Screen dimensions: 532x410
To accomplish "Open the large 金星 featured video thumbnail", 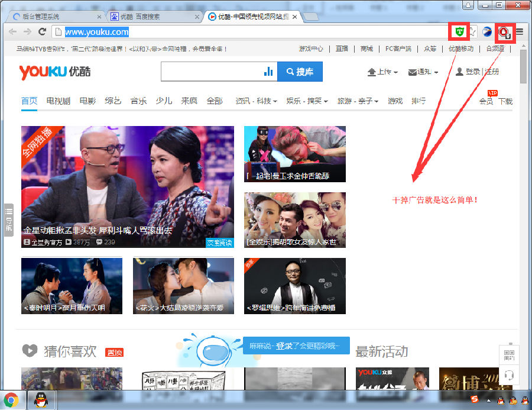I will click(x=128, y=187).
